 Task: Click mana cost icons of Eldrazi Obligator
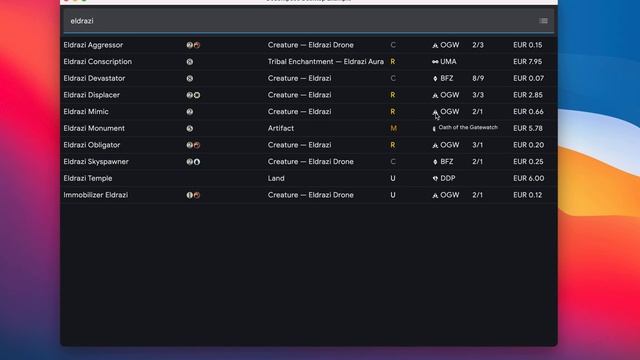(193, 145)
